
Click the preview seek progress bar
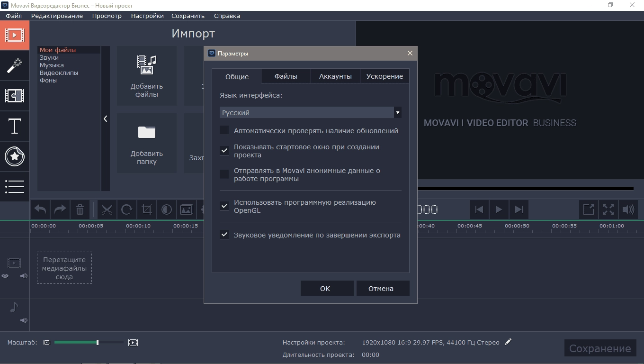tap(525, 188)
